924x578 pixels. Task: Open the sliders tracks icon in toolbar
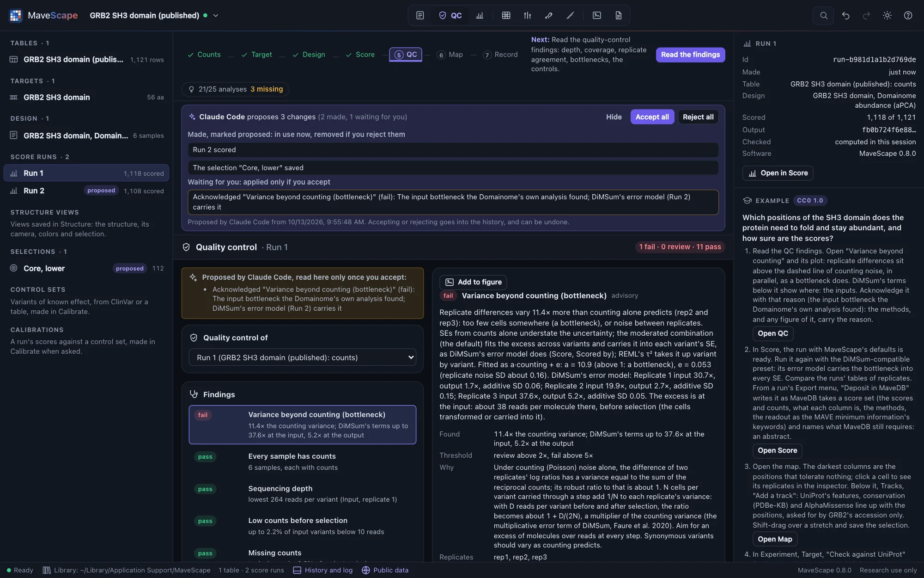coord(527,15)
